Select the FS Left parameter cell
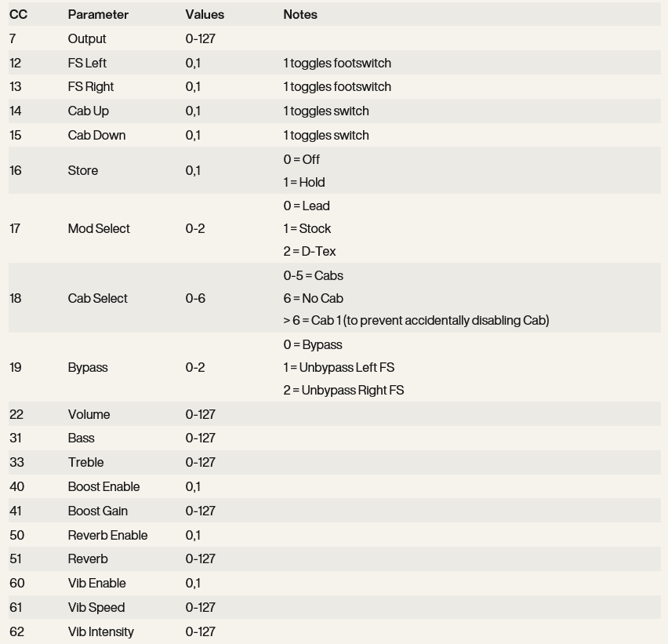Image resolution: width=668 pixels, height=644 pixels. (x=87, y=64)
